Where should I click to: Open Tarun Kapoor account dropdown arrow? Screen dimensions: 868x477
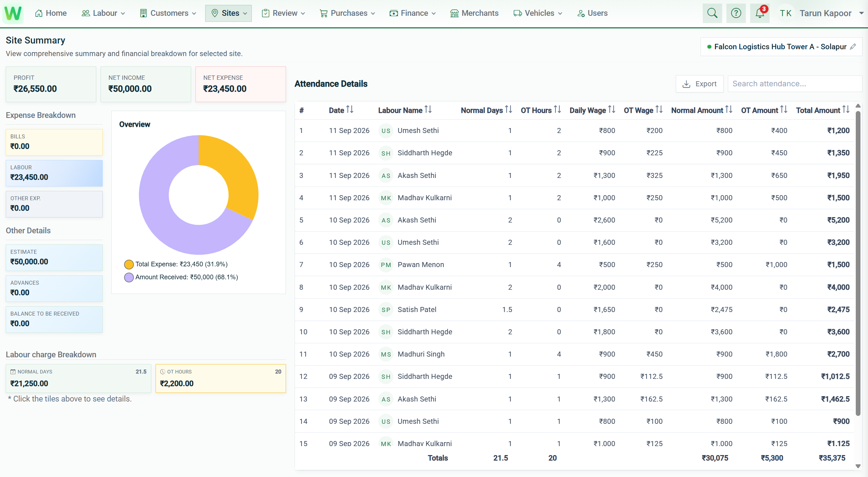(x=861, y=13)
